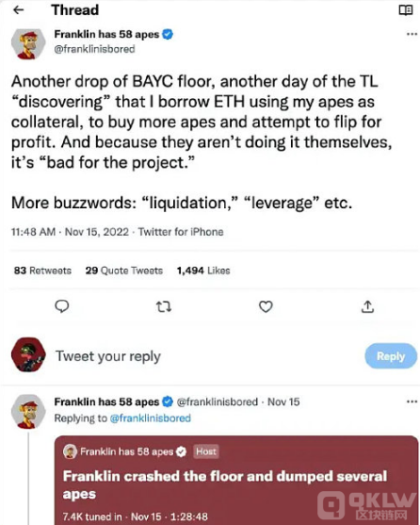420x525 pixels.
Task: Share tweet via upload arrow icon
Action: [x=367, y=306]
